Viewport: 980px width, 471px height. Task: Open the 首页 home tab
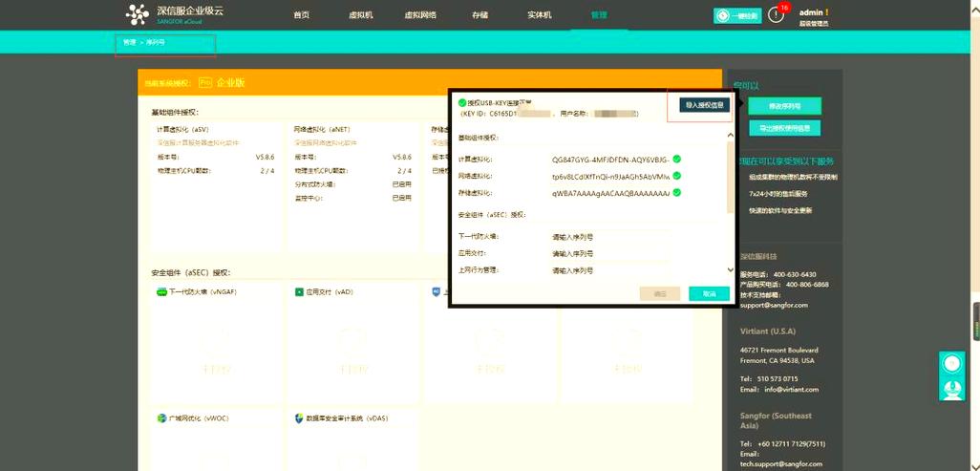[x=301, y=15]
